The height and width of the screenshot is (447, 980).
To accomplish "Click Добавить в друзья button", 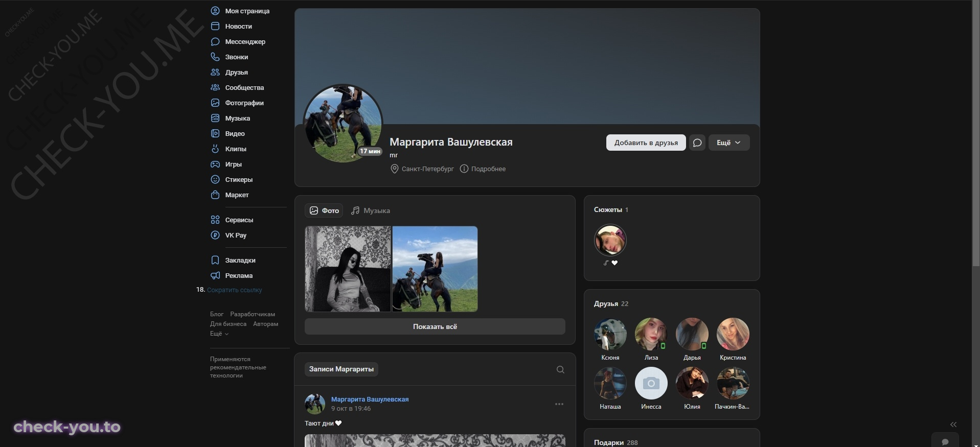I will point(646,143).
